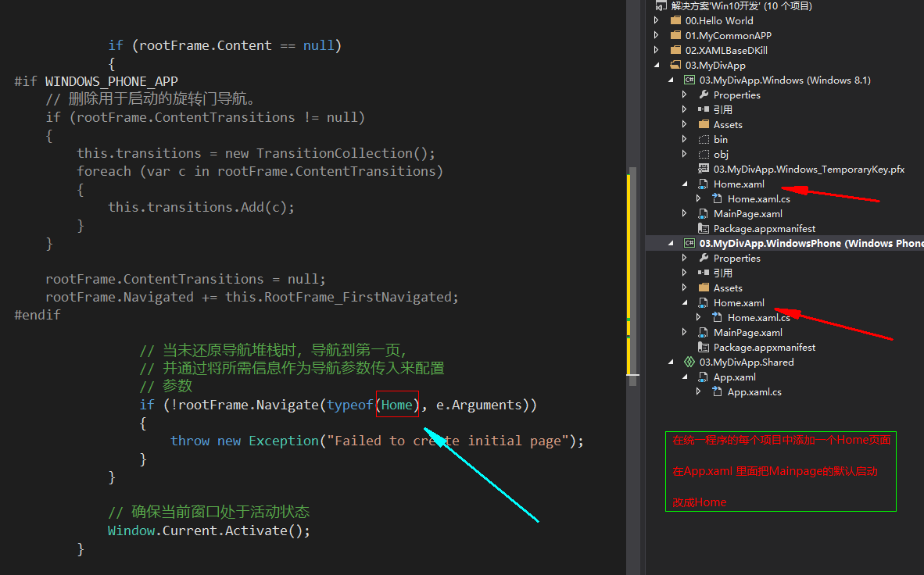Expand MainPage.xaml under the Windows 8.1 project
The image size is (924, 575).
(684, 213)
